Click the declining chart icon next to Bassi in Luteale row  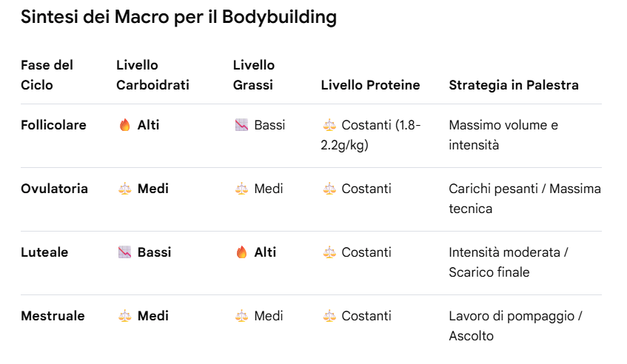click(125, 252)
